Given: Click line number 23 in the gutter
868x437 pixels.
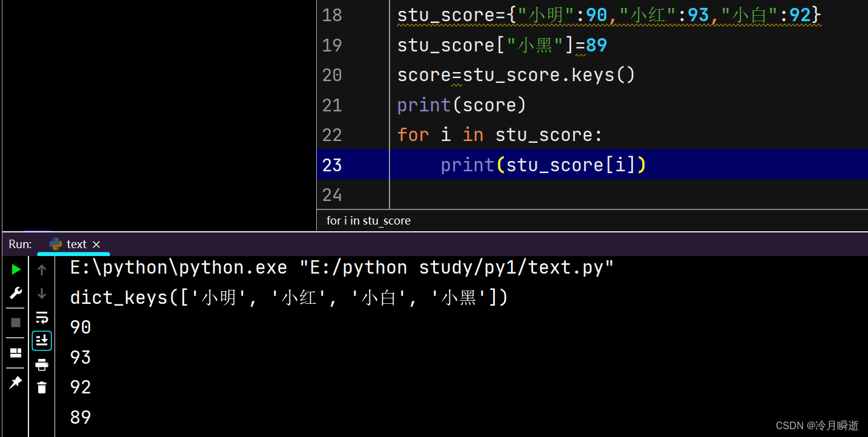Looking at the screenshot, I should pyautogui.click(x=332, y=165).
